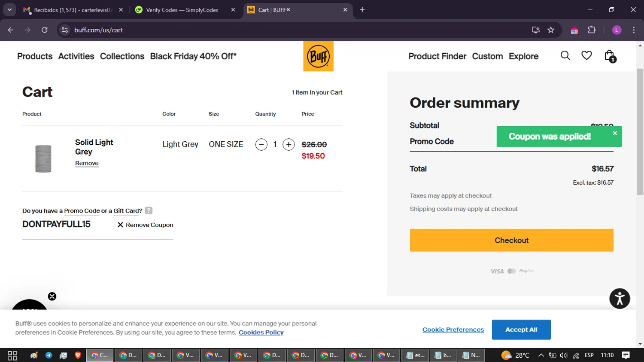Viewport: 644px width, 362px height.
Task: Click the Checkout button
Action: [x=511, y=240]
